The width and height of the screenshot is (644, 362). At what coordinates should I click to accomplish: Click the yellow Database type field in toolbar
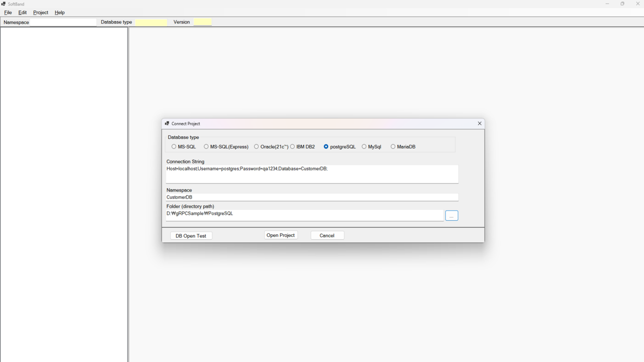pos(151,22)
